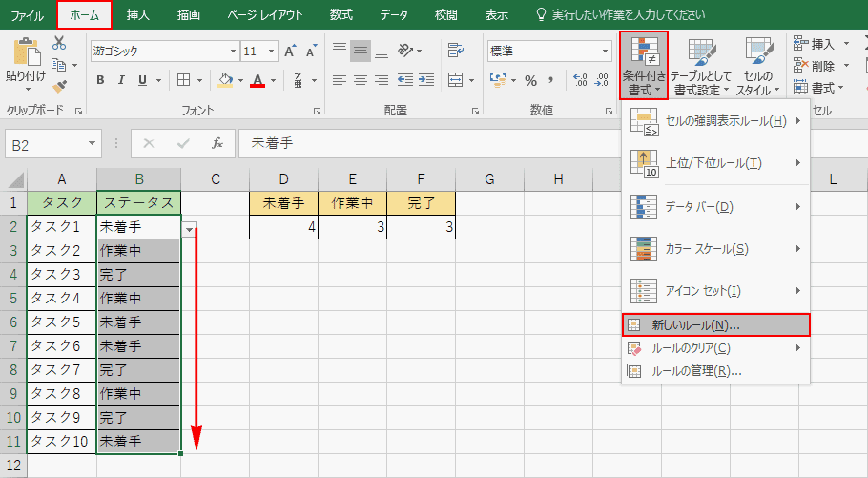Open 条件付き書式 conditional formatting button

[x=644, y=66]
